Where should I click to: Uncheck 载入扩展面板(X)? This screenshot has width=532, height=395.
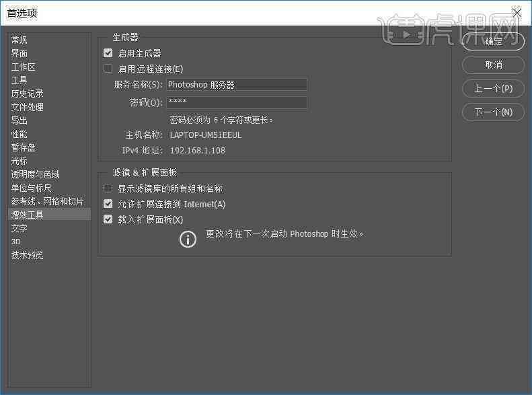(x=108, y=219)
